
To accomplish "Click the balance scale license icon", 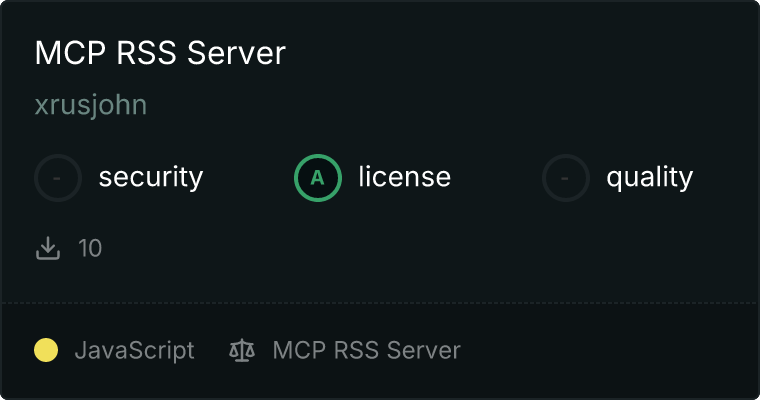I will coord(242,351).
